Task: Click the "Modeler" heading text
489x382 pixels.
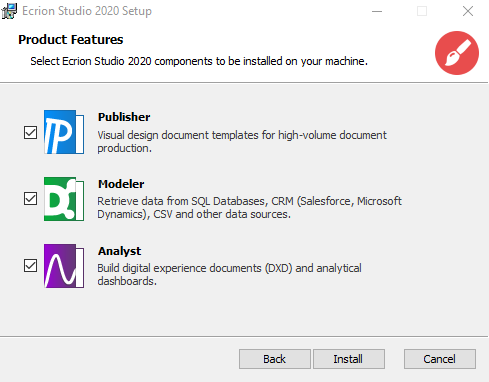Action: (121, 184)
